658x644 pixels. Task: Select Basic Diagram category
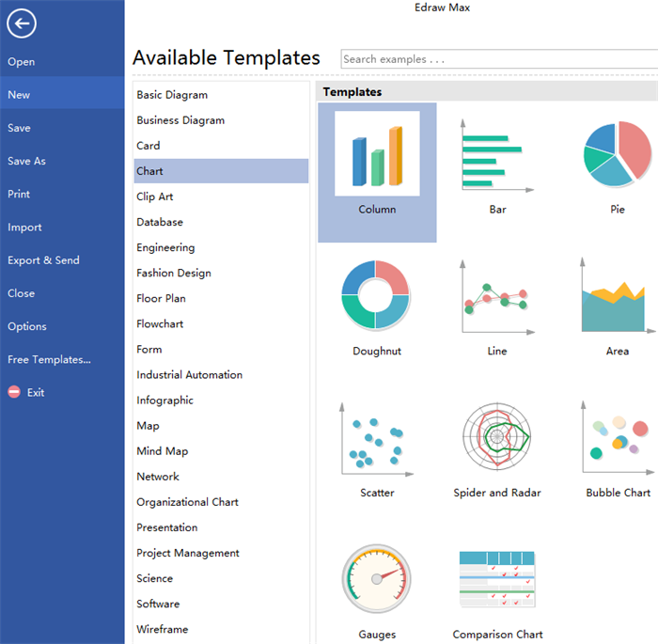pyautogui.click(x=221, y=95)
